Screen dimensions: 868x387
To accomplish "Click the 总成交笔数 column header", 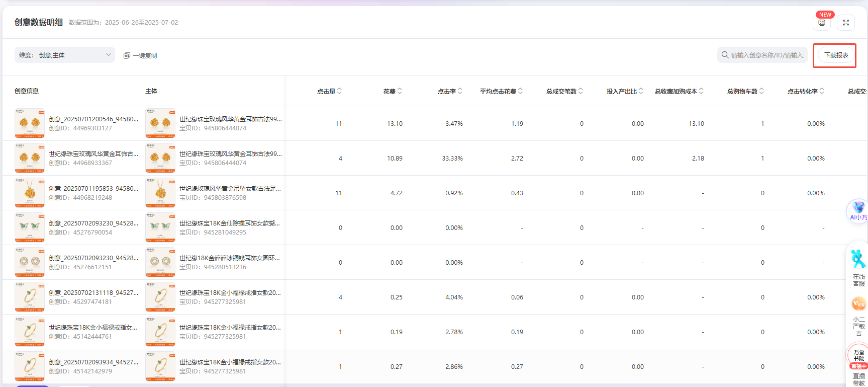I will pos(561,91).
